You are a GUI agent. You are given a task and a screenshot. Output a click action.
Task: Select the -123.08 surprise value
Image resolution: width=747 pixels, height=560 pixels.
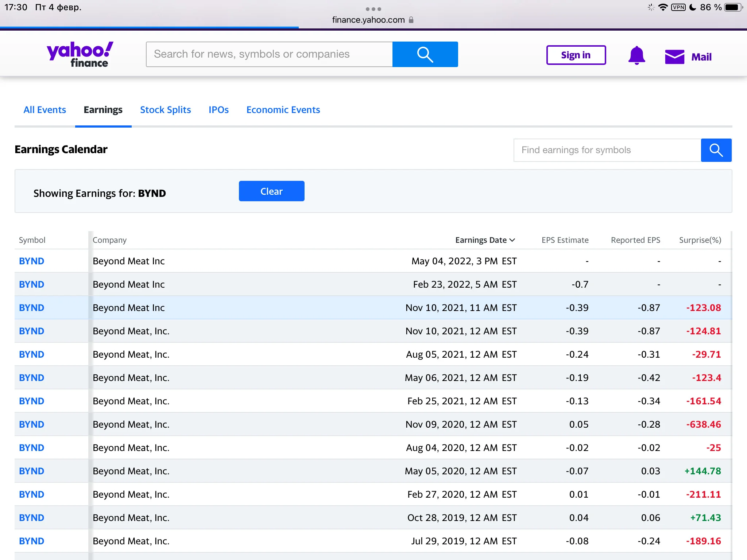coord(704,308)
